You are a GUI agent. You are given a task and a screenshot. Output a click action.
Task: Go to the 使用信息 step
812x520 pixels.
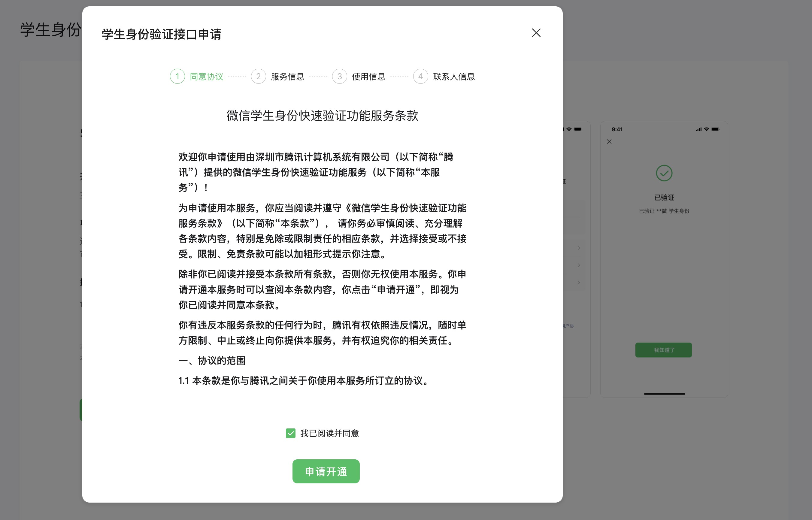(368, 77)
